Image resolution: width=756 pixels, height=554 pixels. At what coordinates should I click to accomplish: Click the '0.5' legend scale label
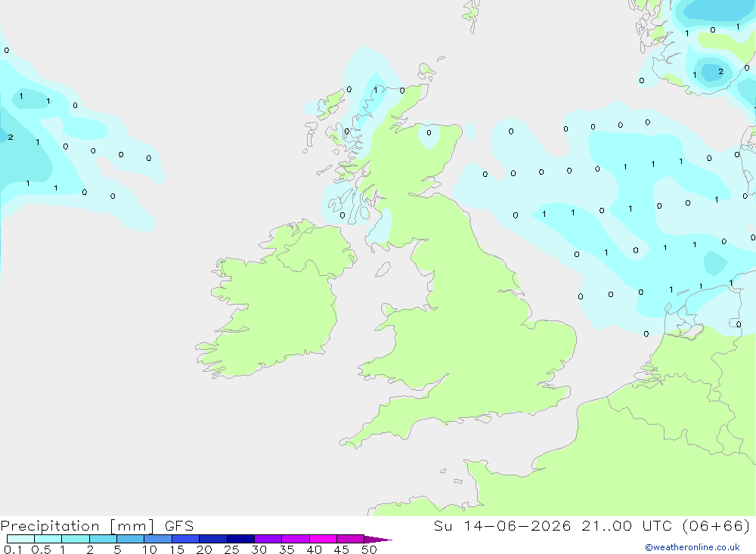pos(41,549)
